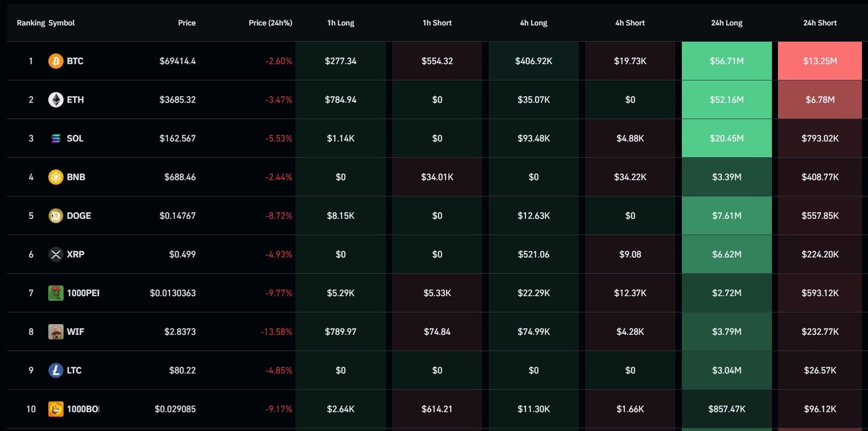This screenshot has width=868, height=431.
Task: Select BTC price $69414.4
Action: coord(177,61)
